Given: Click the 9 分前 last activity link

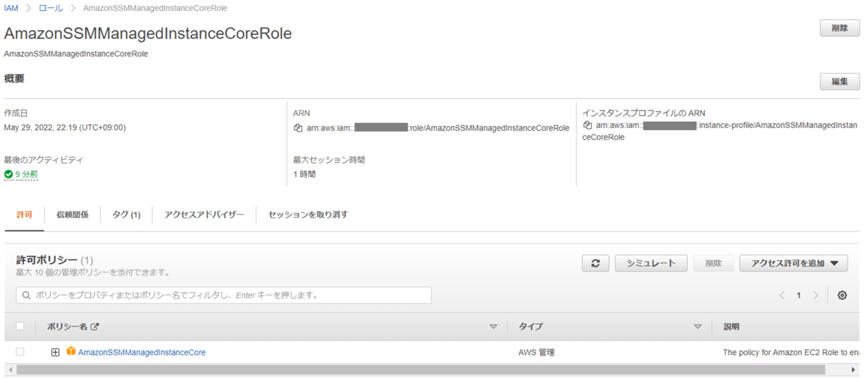Looking at the screenshot, I should pos(27,174).
